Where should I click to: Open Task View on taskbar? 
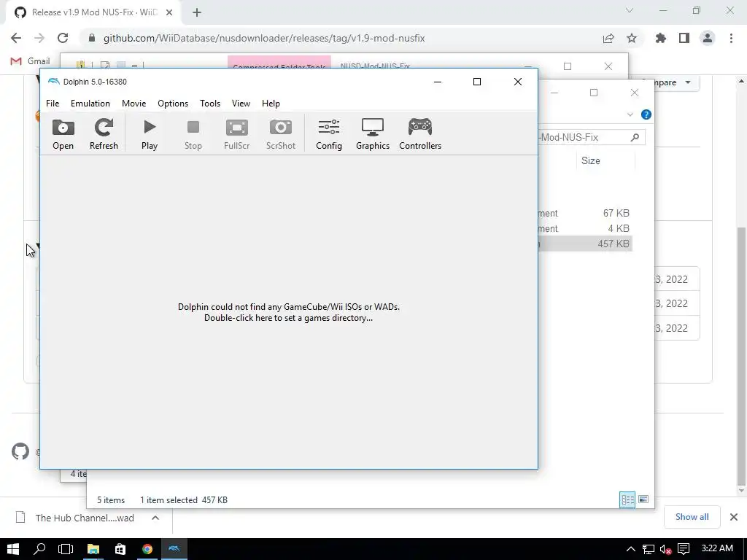tap(66, 549)
